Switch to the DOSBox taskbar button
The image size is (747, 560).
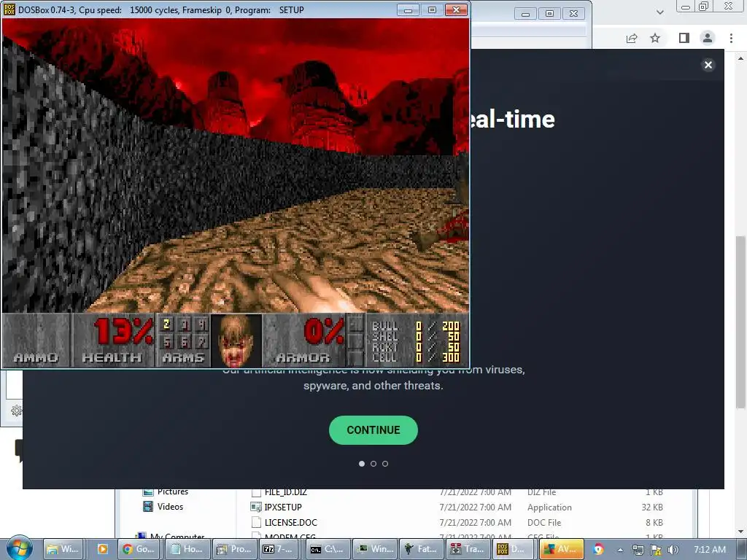514,549
